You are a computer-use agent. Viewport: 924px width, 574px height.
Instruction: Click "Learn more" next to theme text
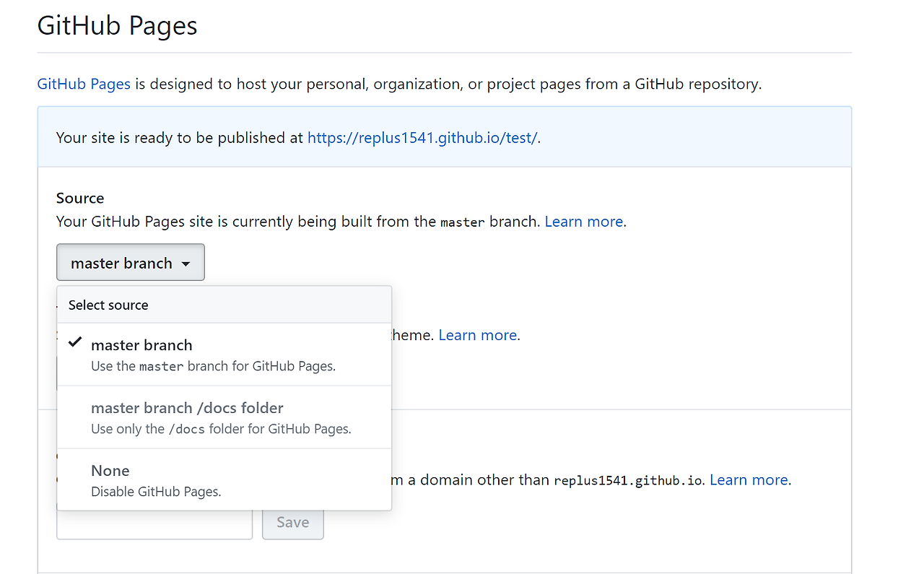(478, 335)
